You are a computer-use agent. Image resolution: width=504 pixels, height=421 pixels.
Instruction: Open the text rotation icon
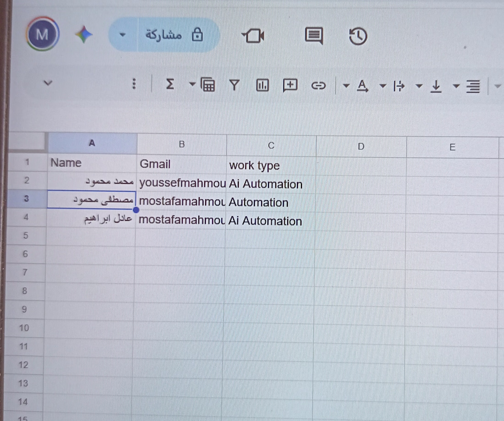[x=362, y=86]
